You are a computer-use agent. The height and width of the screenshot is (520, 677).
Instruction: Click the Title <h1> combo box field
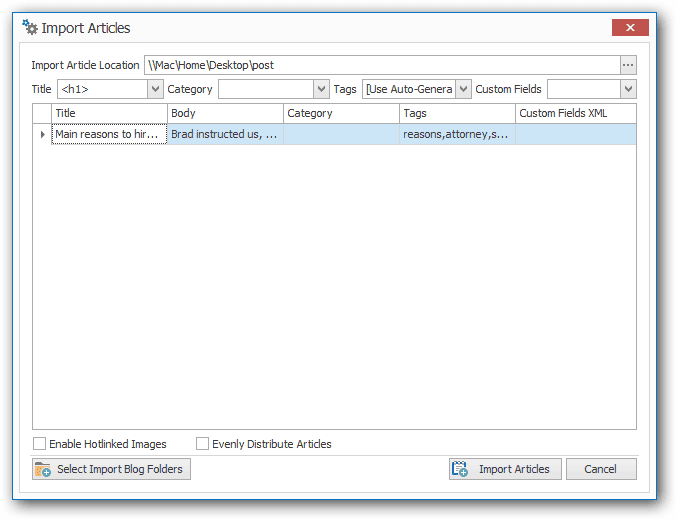click(103, 89)
